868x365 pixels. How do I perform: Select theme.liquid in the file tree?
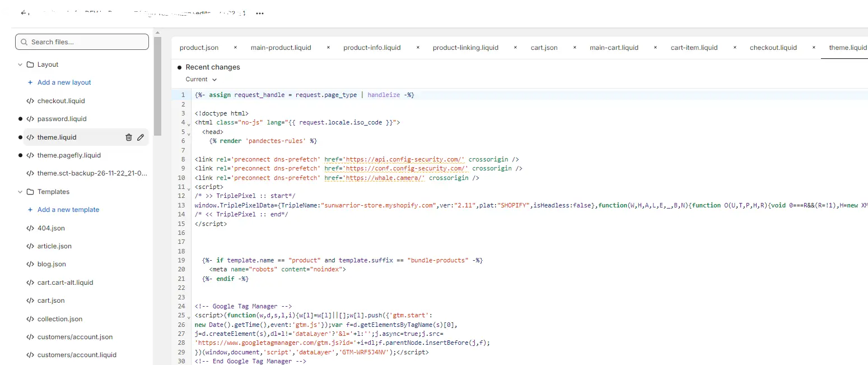coord(57,137)
